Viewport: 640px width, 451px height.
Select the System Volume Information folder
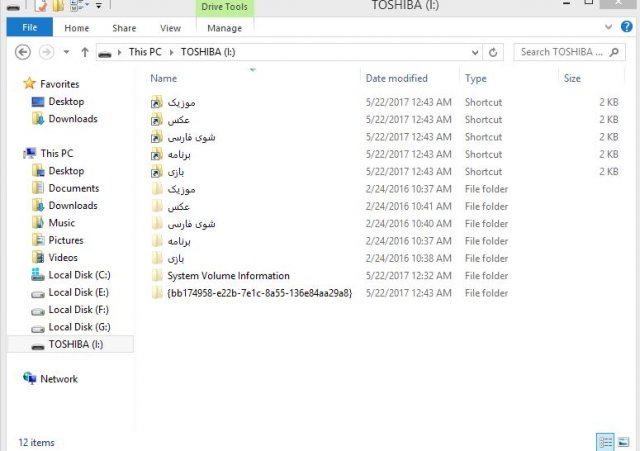click(228, 276)
